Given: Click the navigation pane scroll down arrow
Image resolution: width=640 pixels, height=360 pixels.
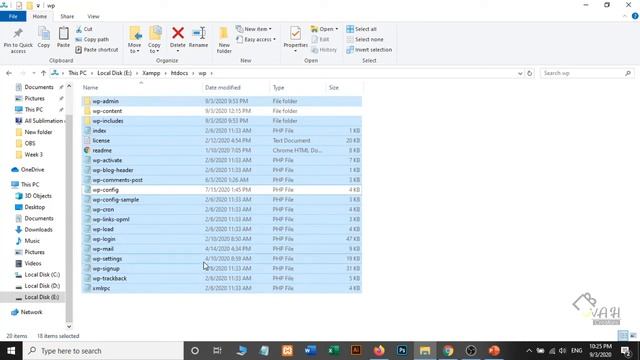Looking at the screenshot, I should tap(69, 326).
